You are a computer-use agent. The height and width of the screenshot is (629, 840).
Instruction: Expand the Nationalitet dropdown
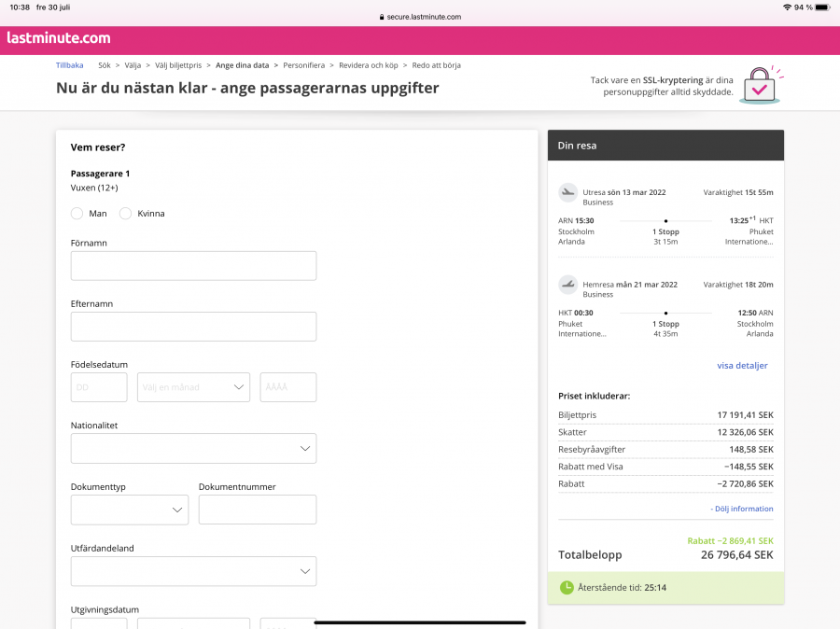click(x=193, y=449)
